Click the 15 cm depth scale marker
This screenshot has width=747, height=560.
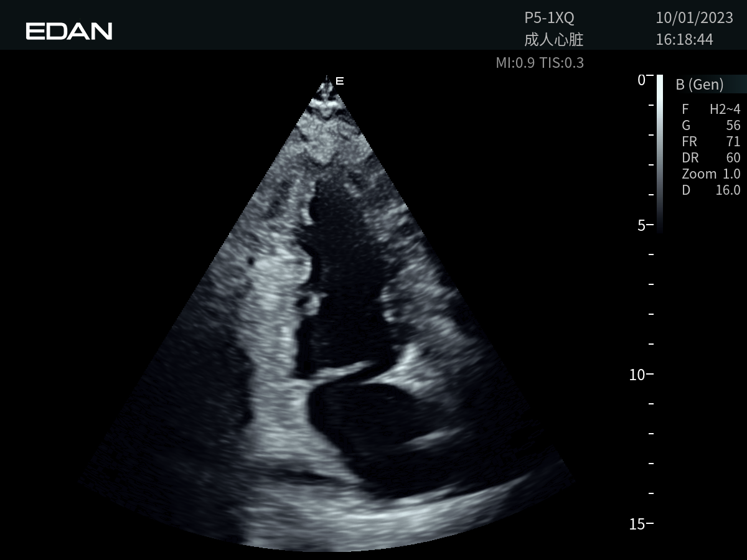point(637,524)
